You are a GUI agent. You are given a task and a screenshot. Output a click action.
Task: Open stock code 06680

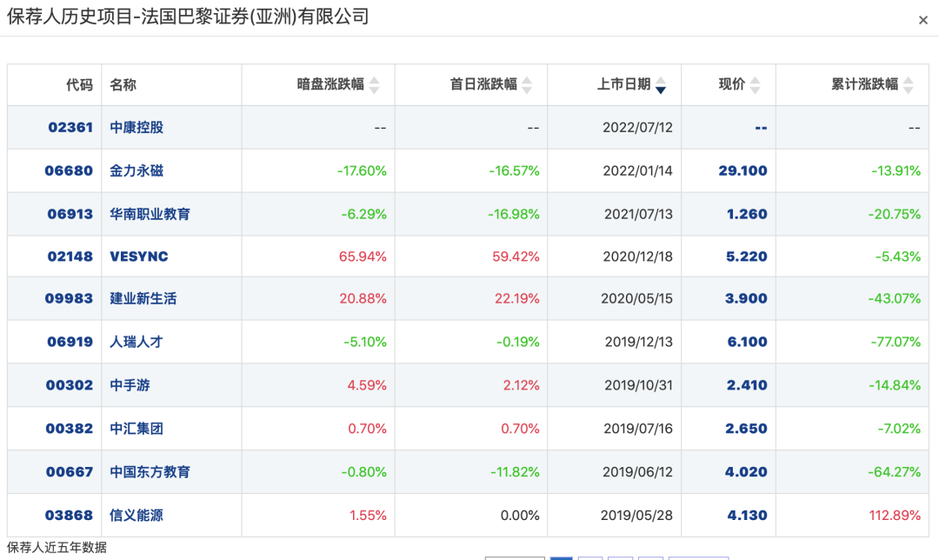[x=69, y=170]
